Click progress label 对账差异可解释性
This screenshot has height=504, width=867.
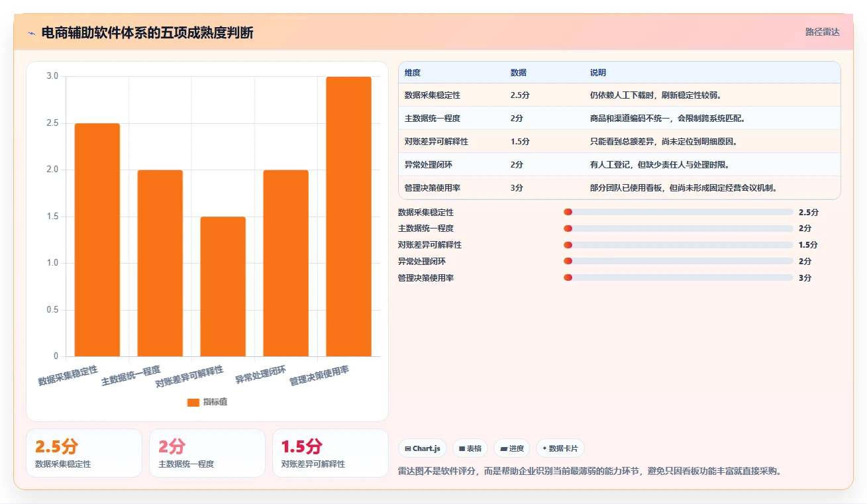pyautogui.click(x=430, y=245)
